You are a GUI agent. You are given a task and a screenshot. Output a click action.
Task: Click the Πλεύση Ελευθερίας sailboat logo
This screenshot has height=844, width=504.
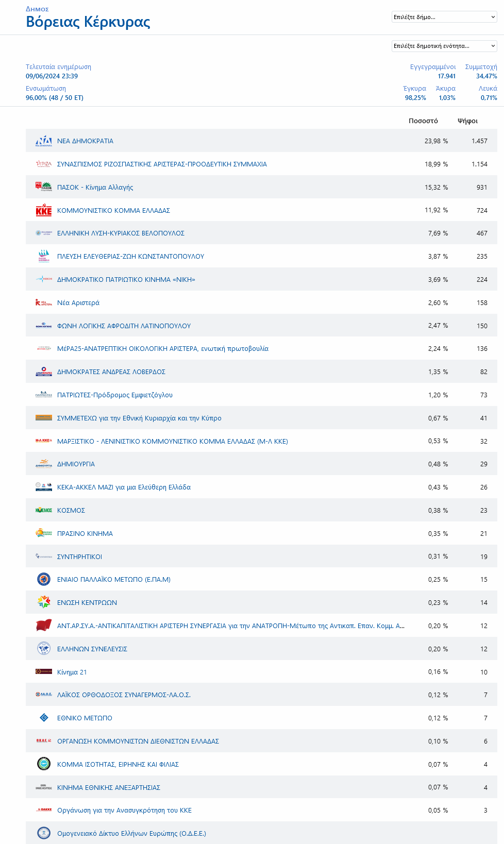pyautogui.click(x=44, y=256)
